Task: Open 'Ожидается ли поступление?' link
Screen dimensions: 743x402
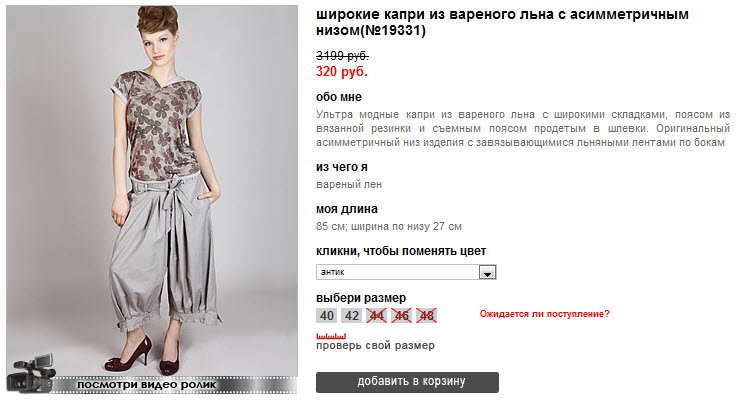Action: point(544,314)
